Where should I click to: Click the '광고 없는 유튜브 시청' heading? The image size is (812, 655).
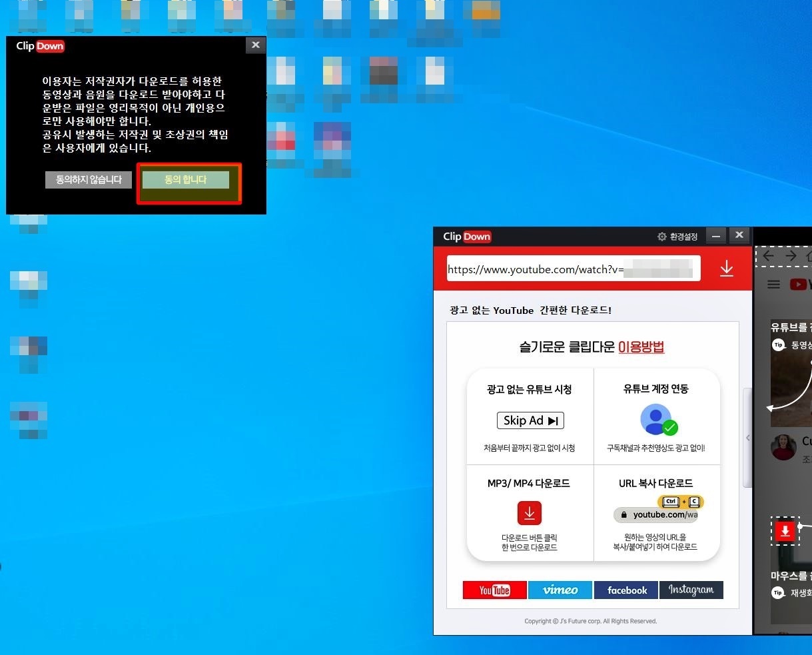coord(530,390)
